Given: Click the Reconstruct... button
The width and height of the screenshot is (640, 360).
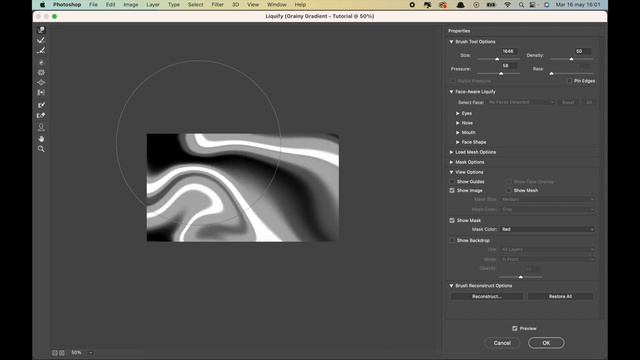Looking at the screenshot, I should coord(487,297).
